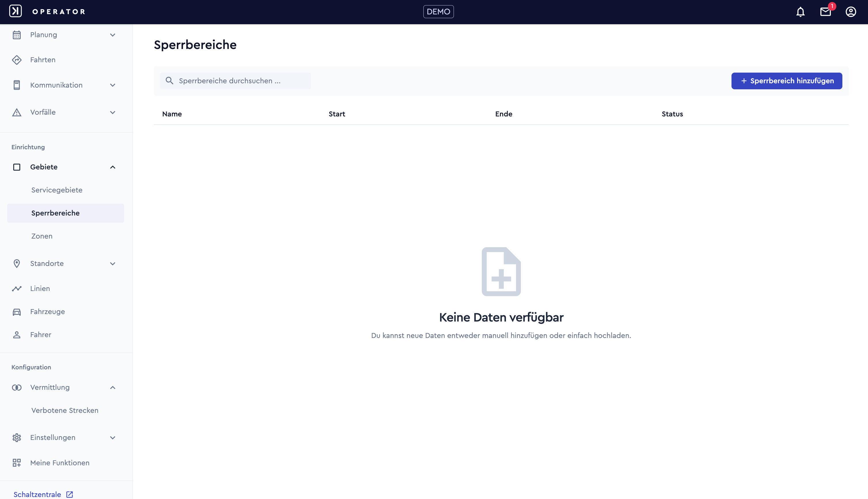868x499 pixels.
Task: Collapse the Vermittlung section chevron
Action: click(113, 387)
